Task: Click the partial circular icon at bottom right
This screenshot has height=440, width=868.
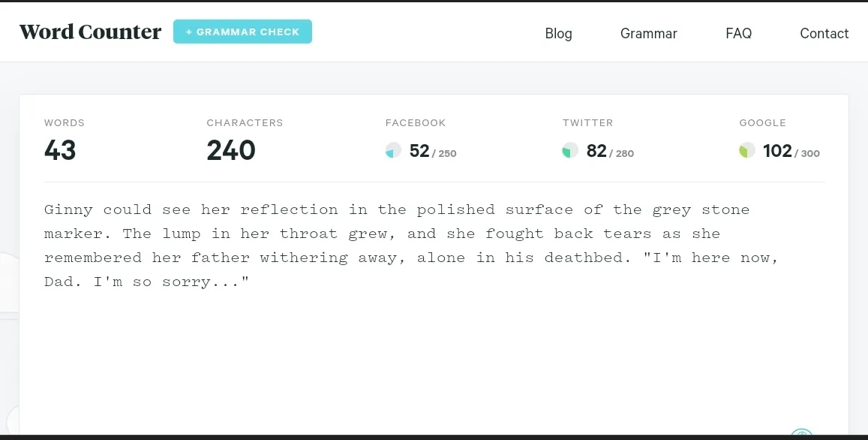Action: (x=801, y=433)
